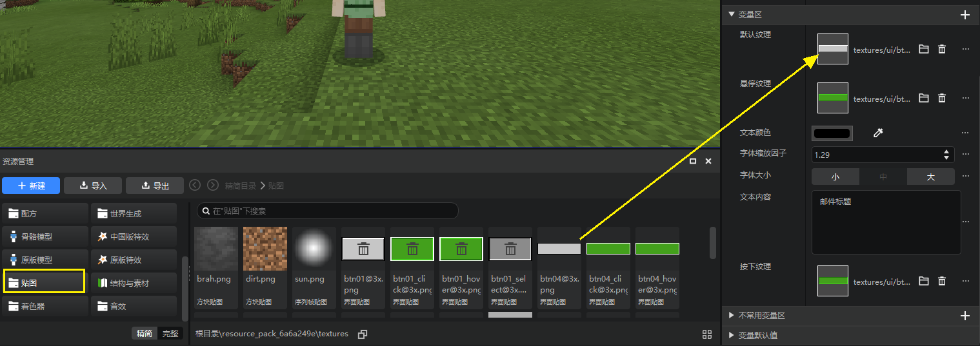Add a variable in 不常用变量区 section

tap(965, 316)
